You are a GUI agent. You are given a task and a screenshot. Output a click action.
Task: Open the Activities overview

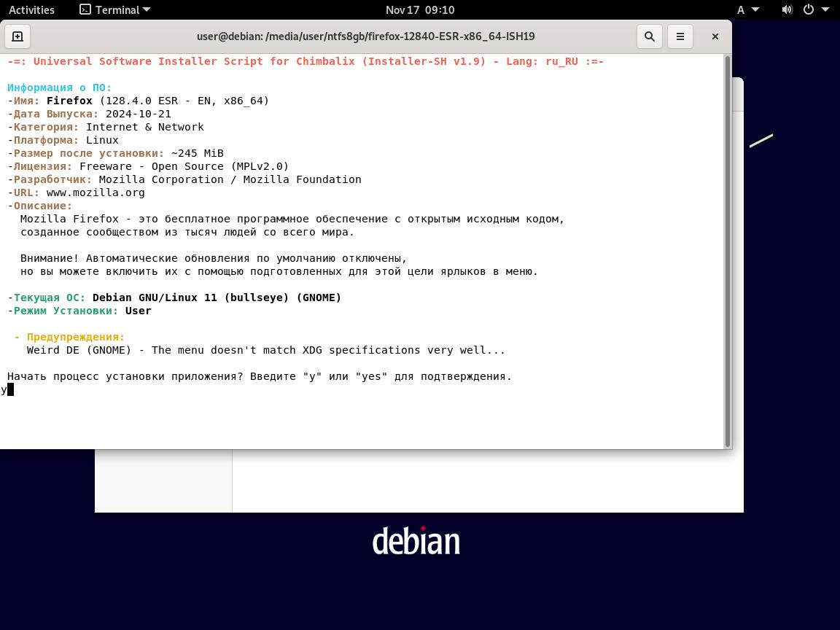coord(31,9)
